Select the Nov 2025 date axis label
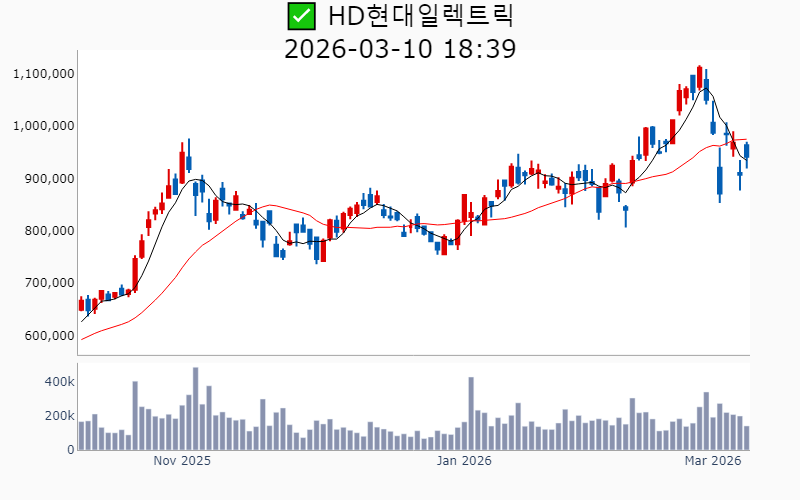Viewport: 800px width, 500px height. pyautogui.click(x=181, y=461)
